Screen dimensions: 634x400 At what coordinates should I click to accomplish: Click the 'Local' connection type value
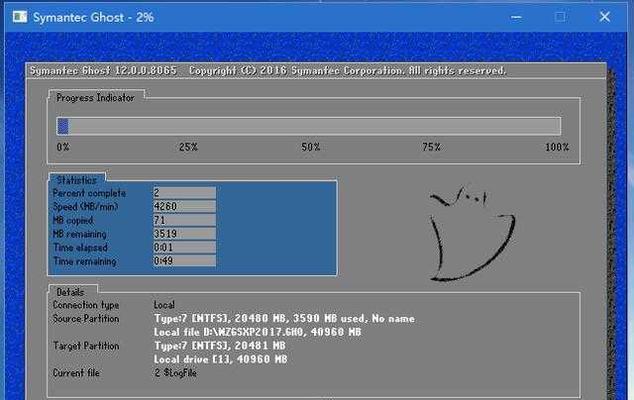(164, 305)
